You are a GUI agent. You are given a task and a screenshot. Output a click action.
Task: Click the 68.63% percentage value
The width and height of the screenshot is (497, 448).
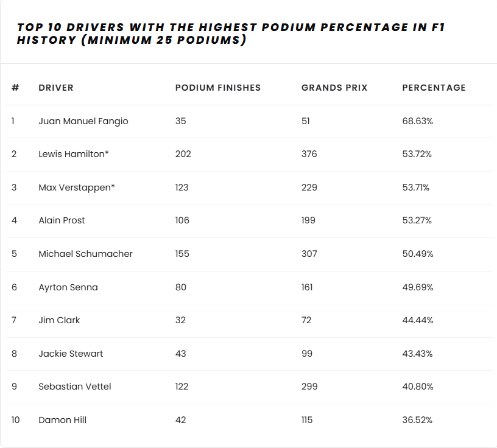[417, 121]
